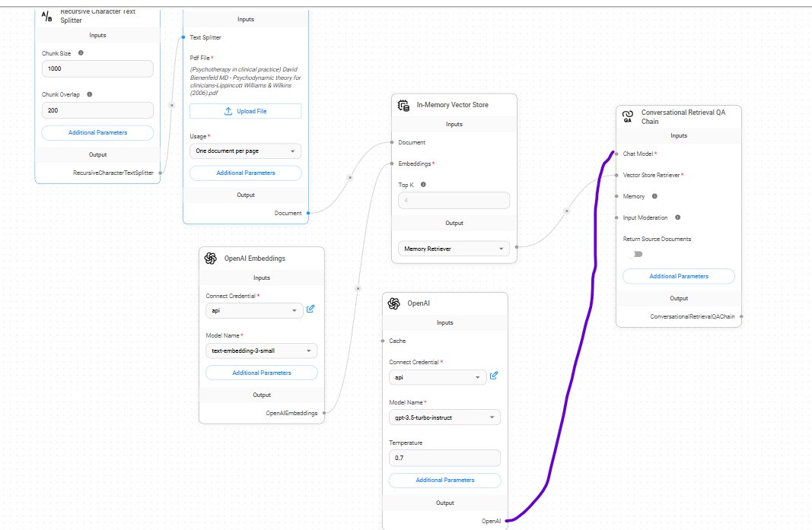Click the Chunk Size info icon
812x530 pixels.
coord(81,52)
